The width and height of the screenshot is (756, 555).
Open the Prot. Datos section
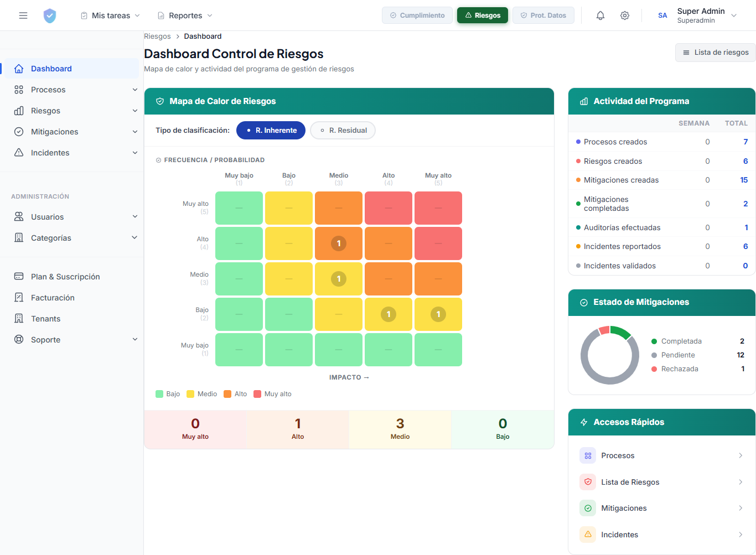(x=543, y=15)
